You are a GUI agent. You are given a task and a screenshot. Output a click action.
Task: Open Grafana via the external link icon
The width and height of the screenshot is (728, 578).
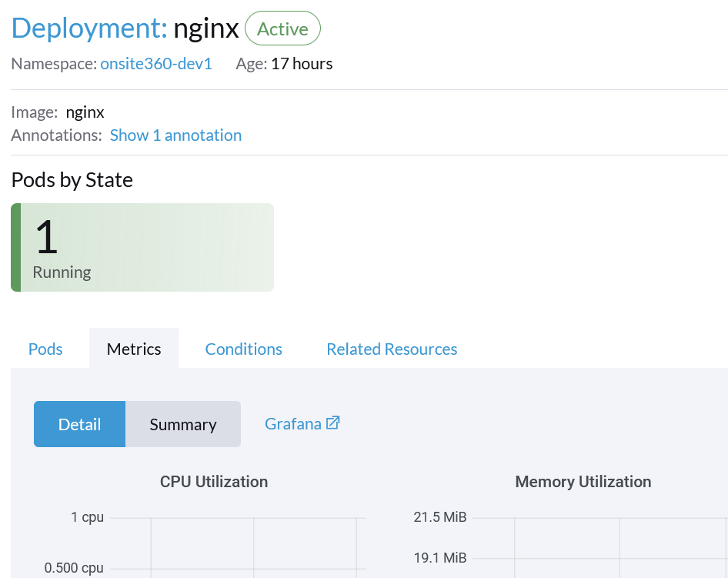click(332, 423)
